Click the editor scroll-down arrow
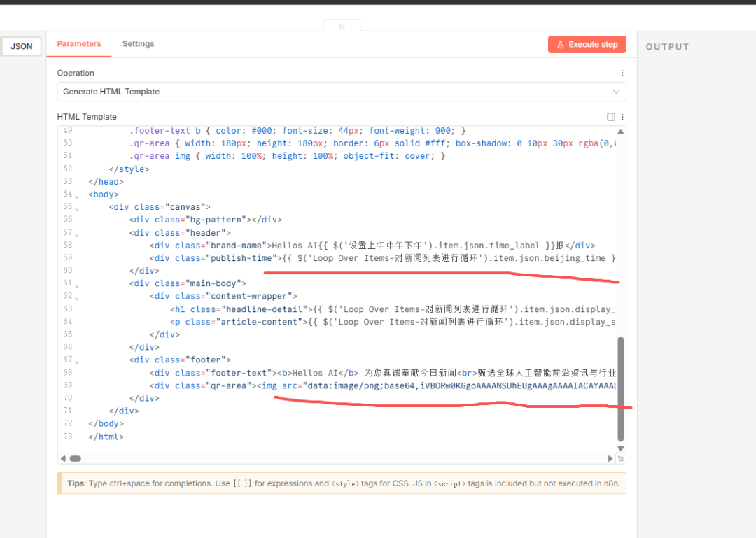The image size is (756, 538). (x=620, y=448)
